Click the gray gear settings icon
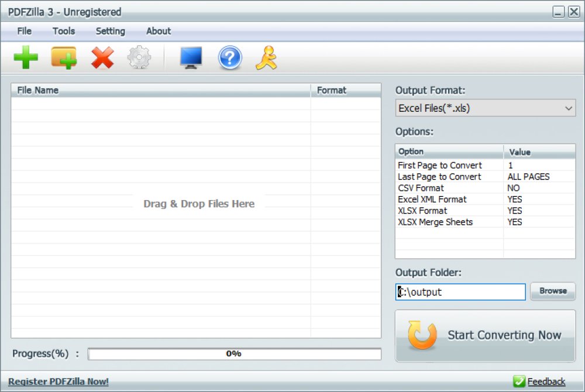The width and height of the screenshot is (585, 392). 139,57
